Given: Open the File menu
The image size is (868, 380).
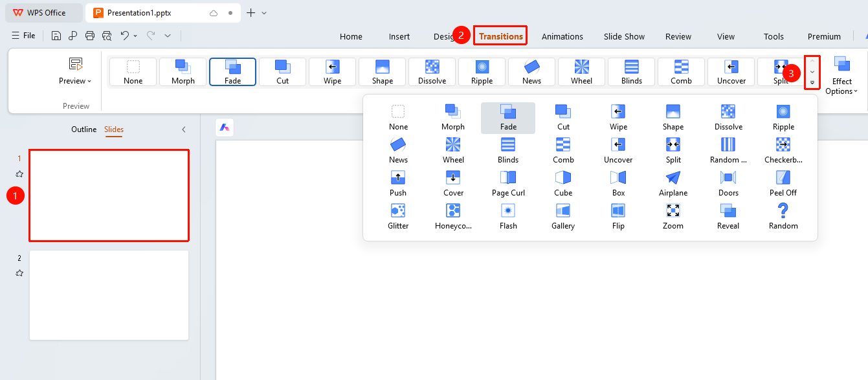Looking at the screenshot, I should [24, 36].
